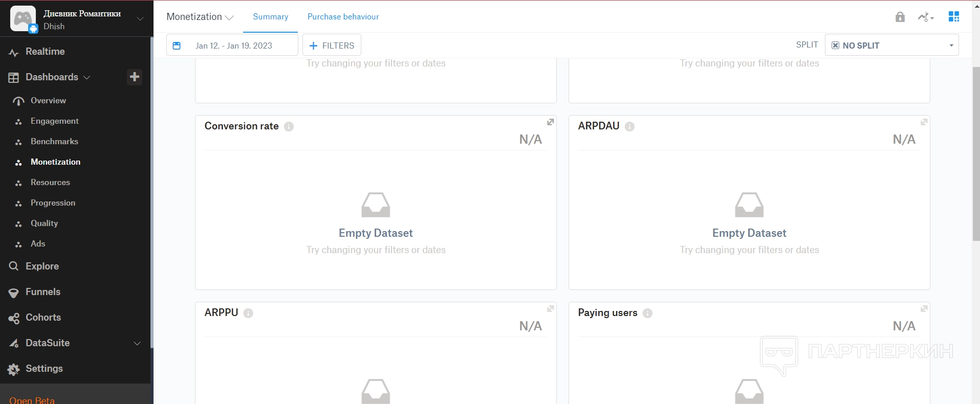The width and height of the screenshot is (980, 404).
Task: Switch to the Summary tab
Action: point(270,17)
